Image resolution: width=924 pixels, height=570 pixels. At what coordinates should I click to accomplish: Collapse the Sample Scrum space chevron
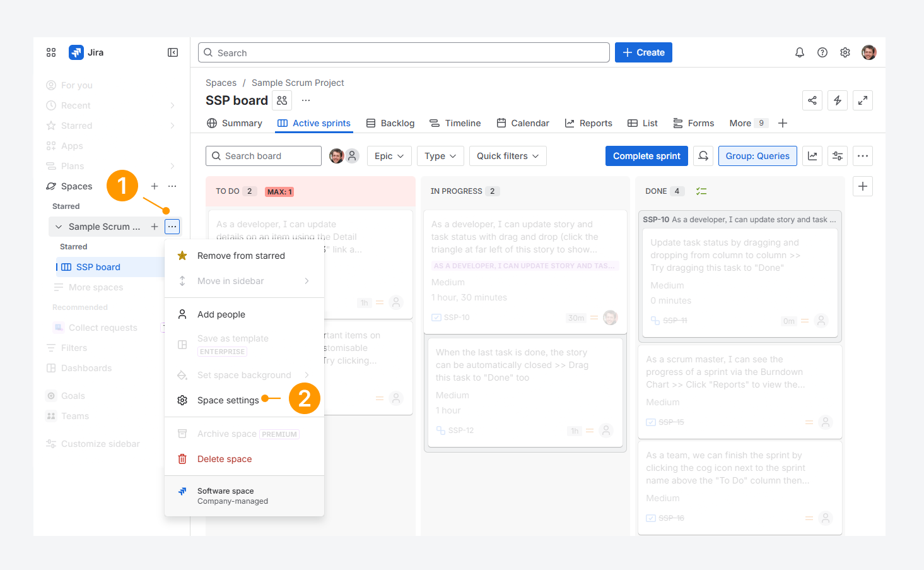click(x=59, y=227)
